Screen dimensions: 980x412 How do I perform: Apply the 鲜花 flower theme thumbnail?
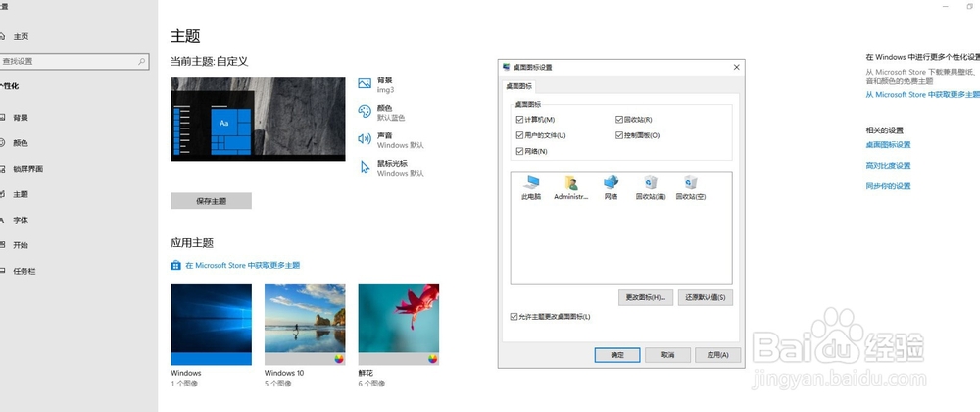tap(398, 325)
